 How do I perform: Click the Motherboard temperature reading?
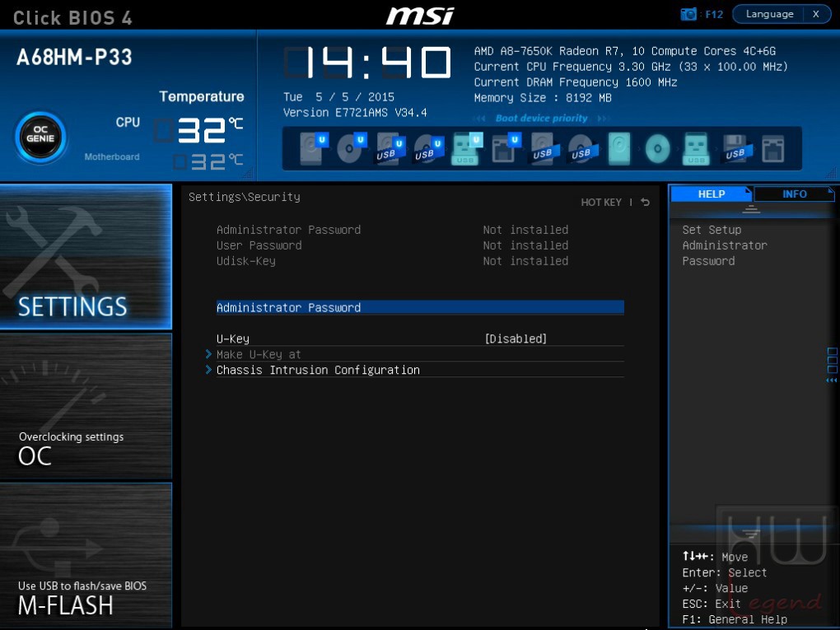208,161
